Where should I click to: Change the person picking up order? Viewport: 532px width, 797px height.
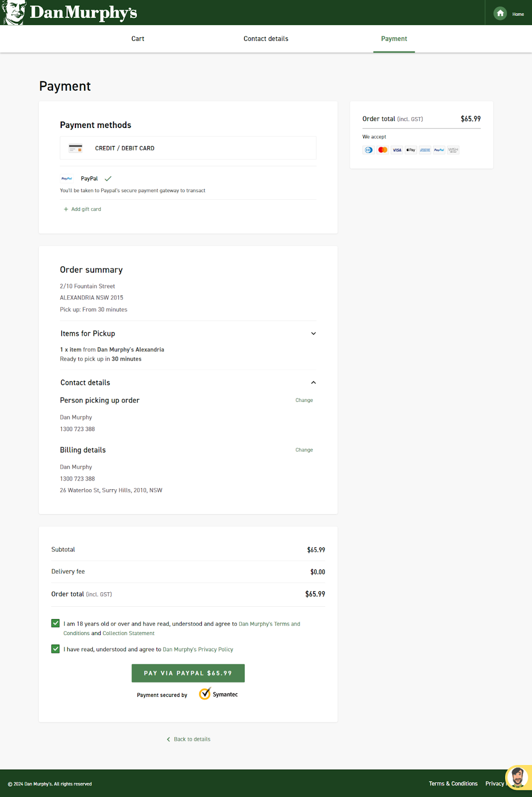pyautogui.click(x=304, y=400)
